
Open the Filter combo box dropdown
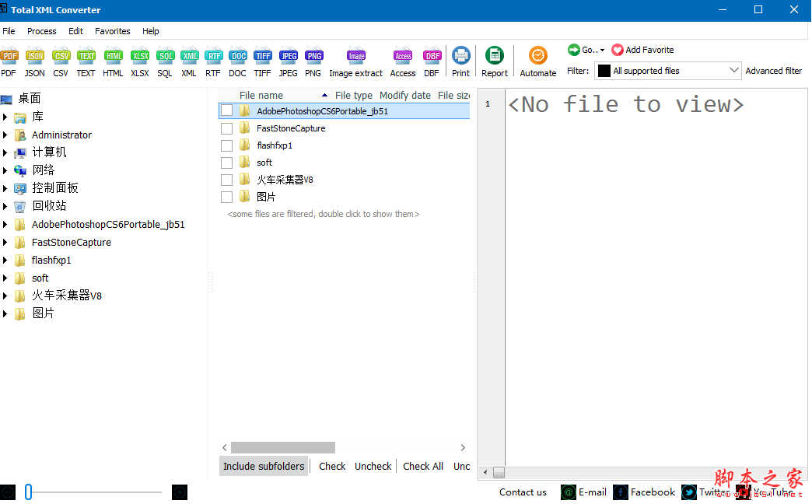(x=733, y=71)
